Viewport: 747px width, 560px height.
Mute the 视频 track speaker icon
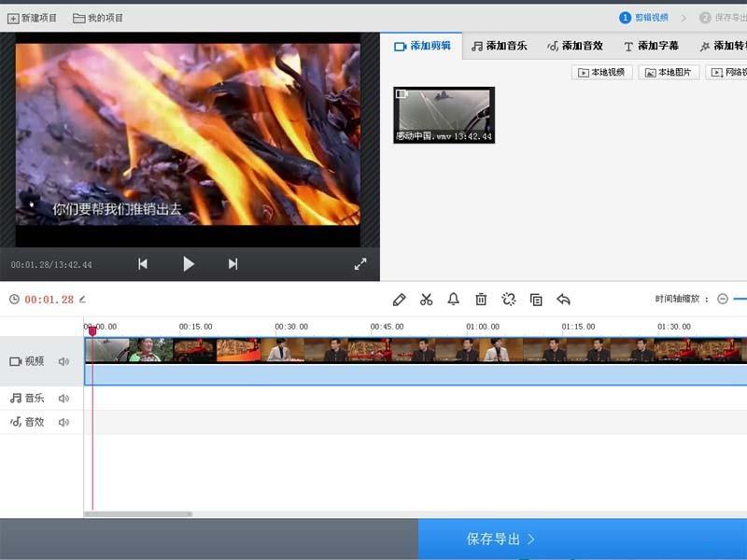point(63,360)
